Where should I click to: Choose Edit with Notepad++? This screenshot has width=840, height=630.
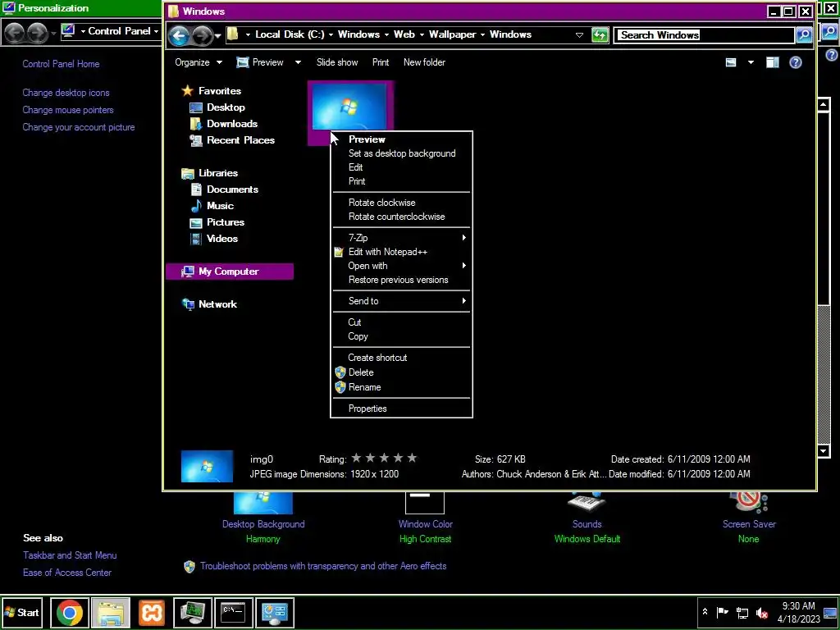pyautogui.click(x=401, y=252)
